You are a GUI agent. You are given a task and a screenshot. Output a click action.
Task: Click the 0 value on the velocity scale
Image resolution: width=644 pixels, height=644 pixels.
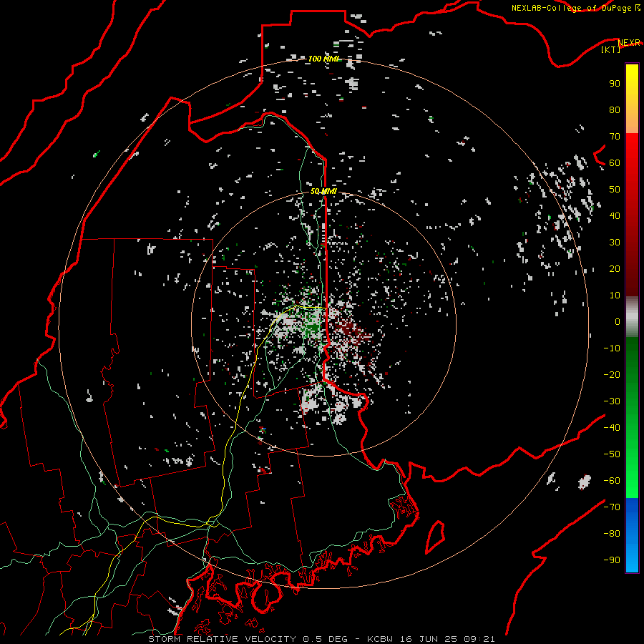click(618, 322)
